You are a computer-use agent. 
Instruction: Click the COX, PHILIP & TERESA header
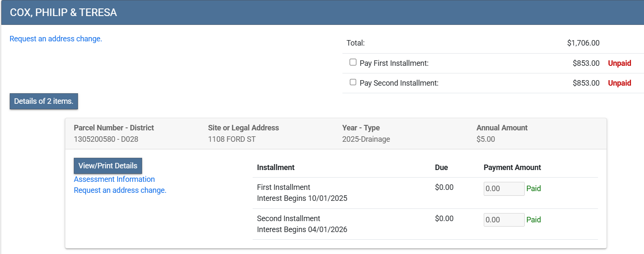(63, 13)
